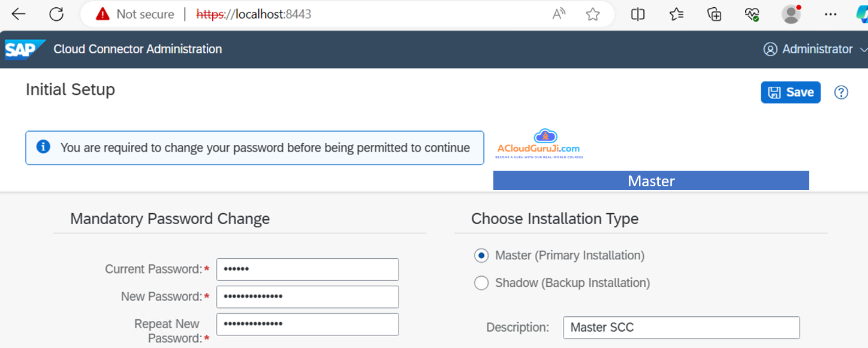Viewport: 868px width, 348px height.
Task: Open browser essentials heart icon
Action: [752, 14]
